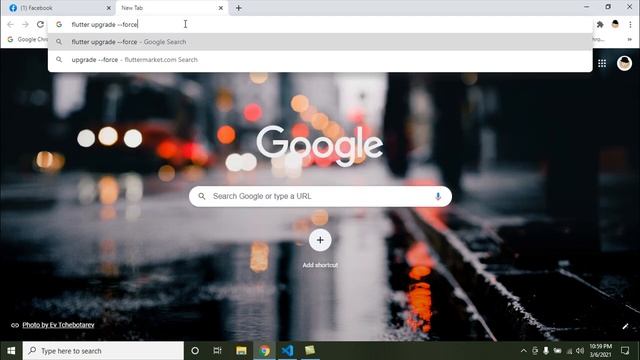Open the Windows Start menu

click(11, 351)
